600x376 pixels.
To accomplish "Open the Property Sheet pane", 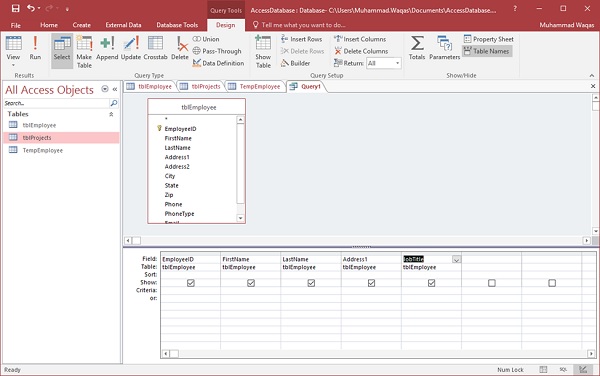I will click(489, 39).
